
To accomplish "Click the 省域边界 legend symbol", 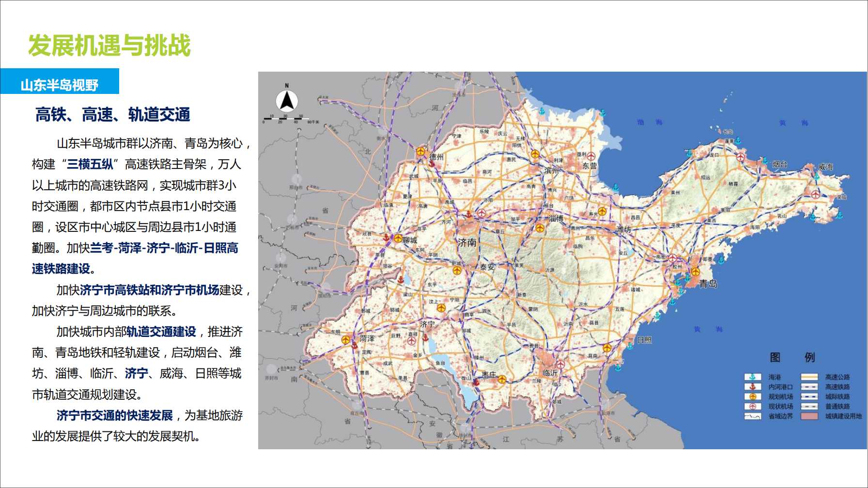I will click(x=752, y=416).
